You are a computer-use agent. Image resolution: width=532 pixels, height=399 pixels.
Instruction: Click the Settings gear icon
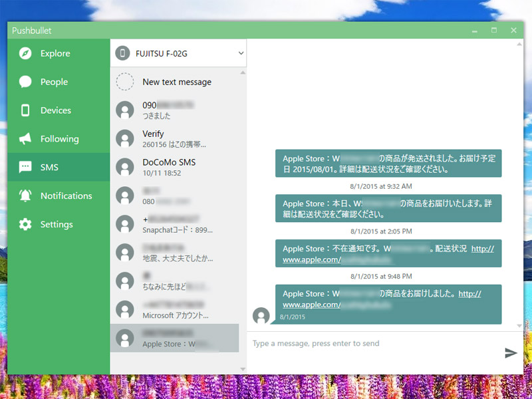tap(25, 224)
